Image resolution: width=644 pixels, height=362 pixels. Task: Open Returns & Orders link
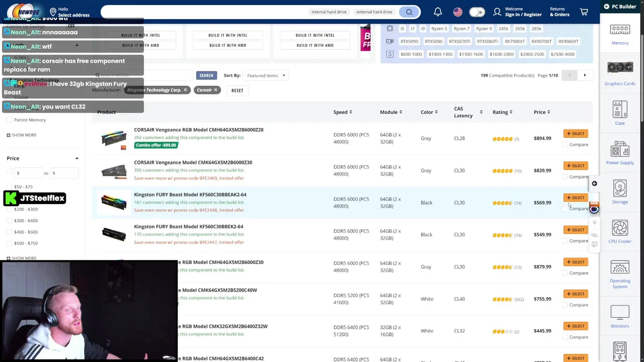coord(559,12)
